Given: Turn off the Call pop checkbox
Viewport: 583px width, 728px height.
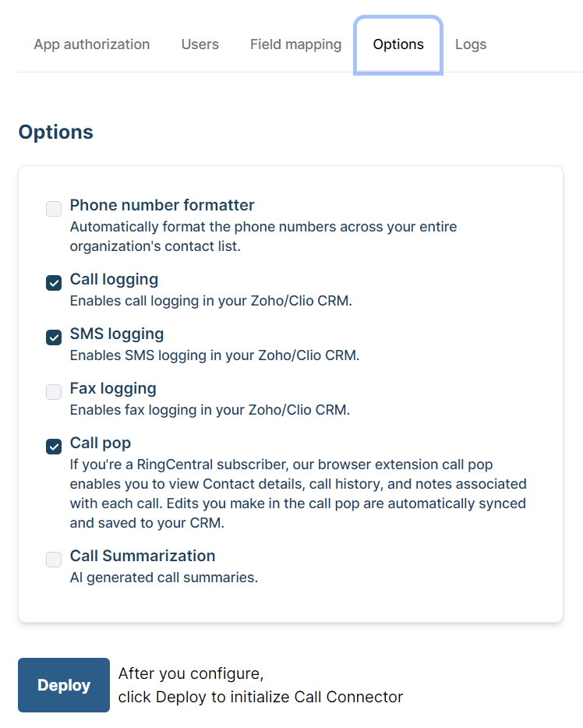Looking at the screenshot, I should [54, 447].
